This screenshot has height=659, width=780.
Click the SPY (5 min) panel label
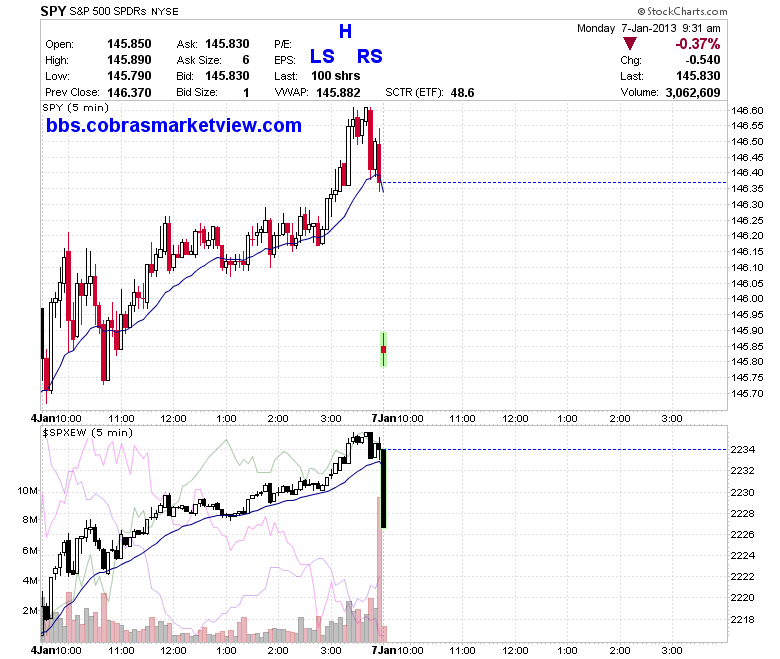coord(76,107)
